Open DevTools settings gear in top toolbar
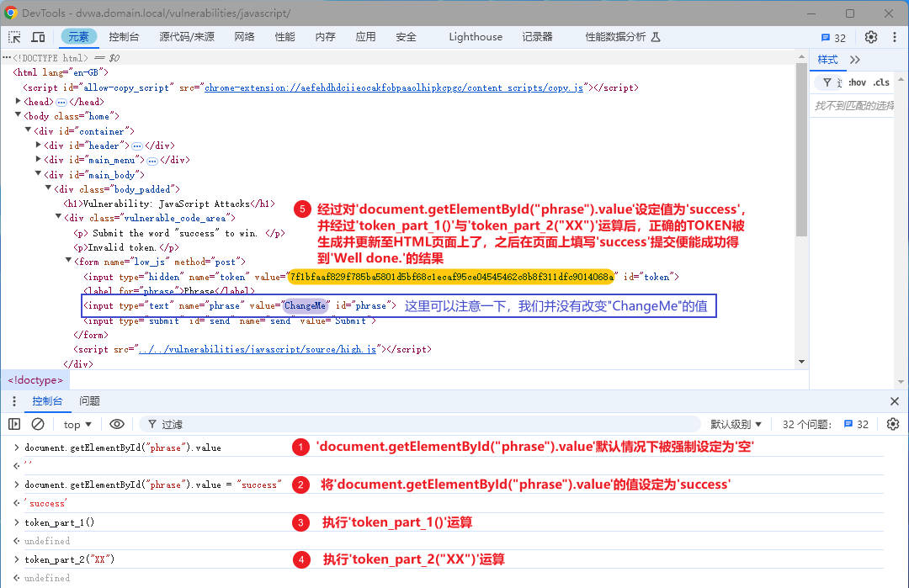 (x=871, y=37)
